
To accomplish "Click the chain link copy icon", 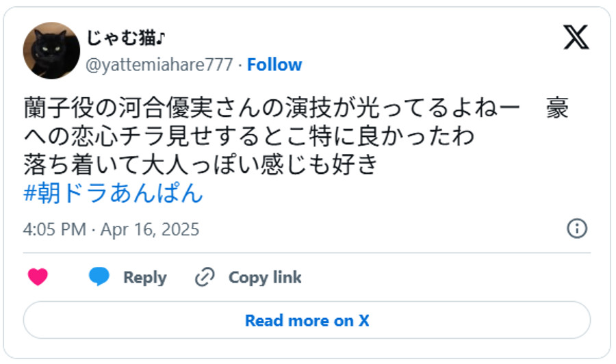I will [x=205, y=277].
